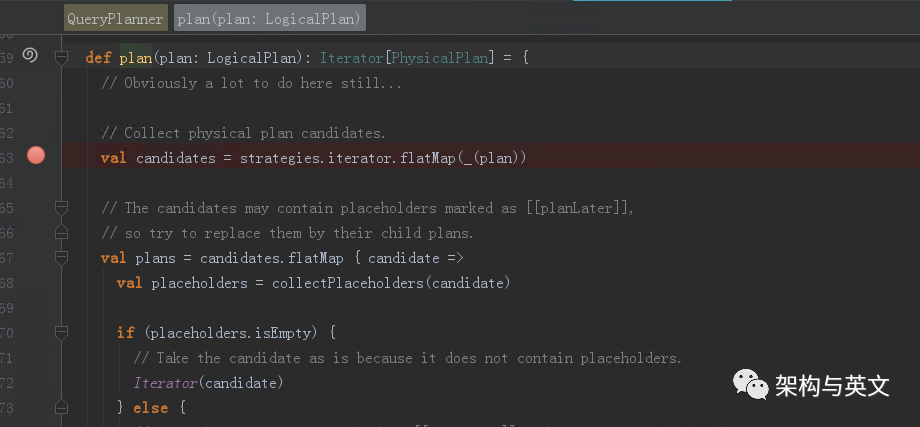Collapse the def plan method fold marker
The height and width of the screenshot is (427, 920).
pyautogui.click(x=61, y=58)
